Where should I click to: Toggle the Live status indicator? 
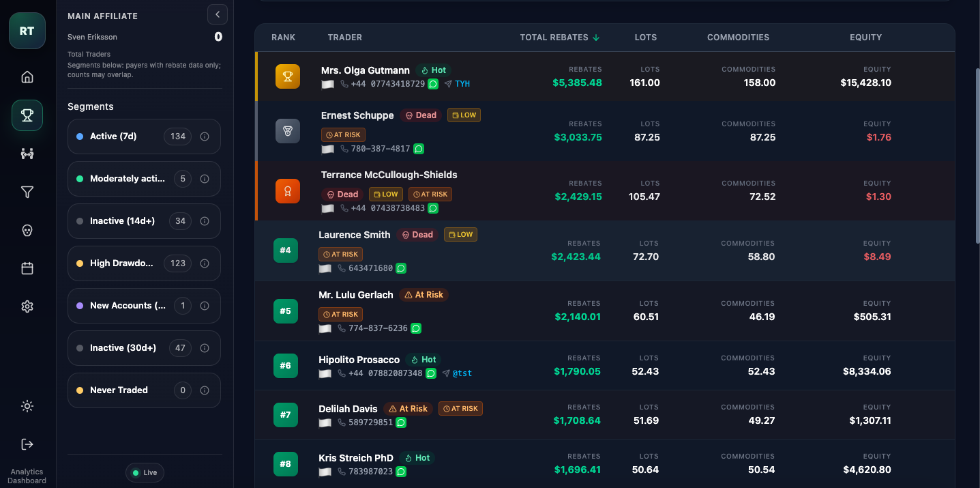(x=145, y=473)
